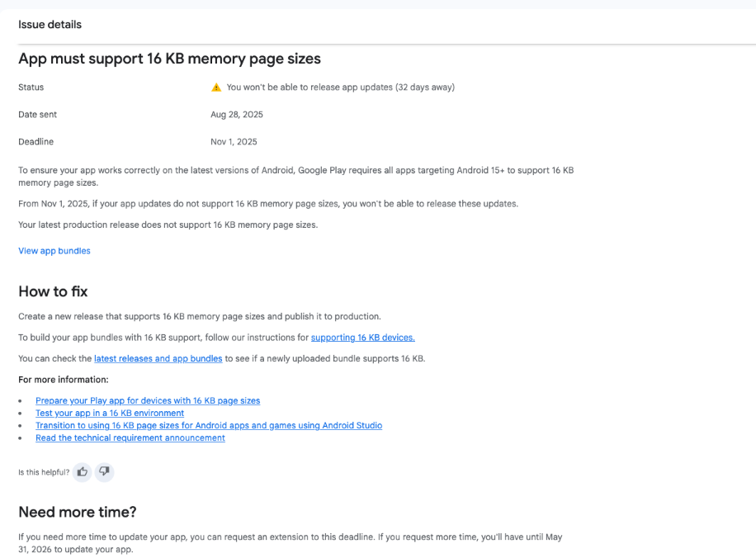Click the thumbs up helpful icon
Screen dimensions: 756x558
(x=83, y=472)
